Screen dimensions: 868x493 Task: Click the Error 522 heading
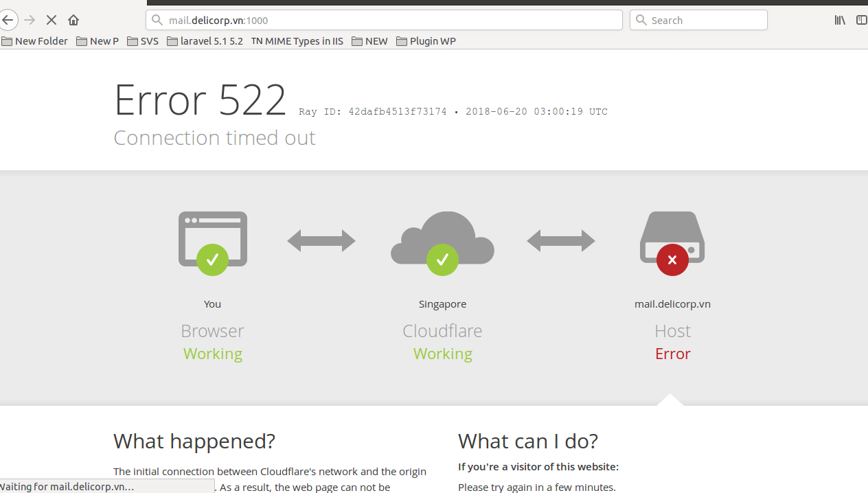200,100
